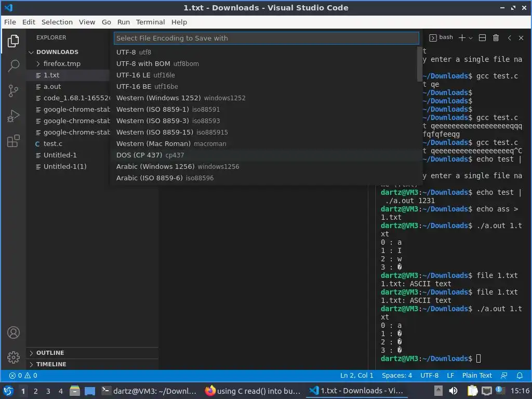Image resolution: width=532 pixels, height=399 pixels.
Task: Change end of line sequence LF
Action: click(450, 376)
